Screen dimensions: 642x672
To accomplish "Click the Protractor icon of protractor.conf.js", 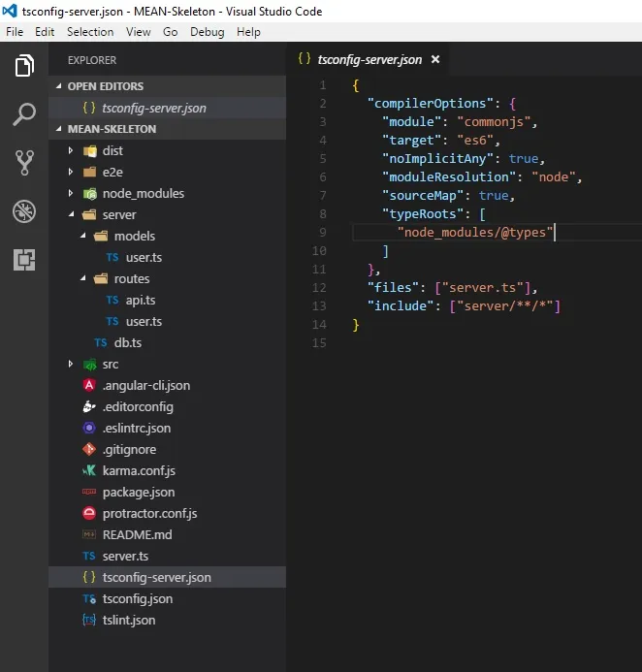I will point(89,513).
